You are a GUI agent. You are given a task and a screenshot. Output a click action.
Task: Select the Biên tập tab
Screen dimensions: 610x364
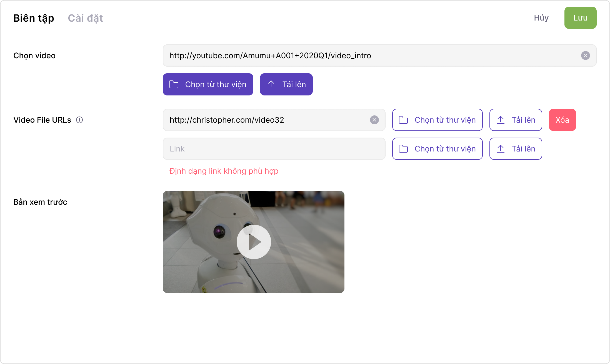pyautogui.click(x=34, y=18)
